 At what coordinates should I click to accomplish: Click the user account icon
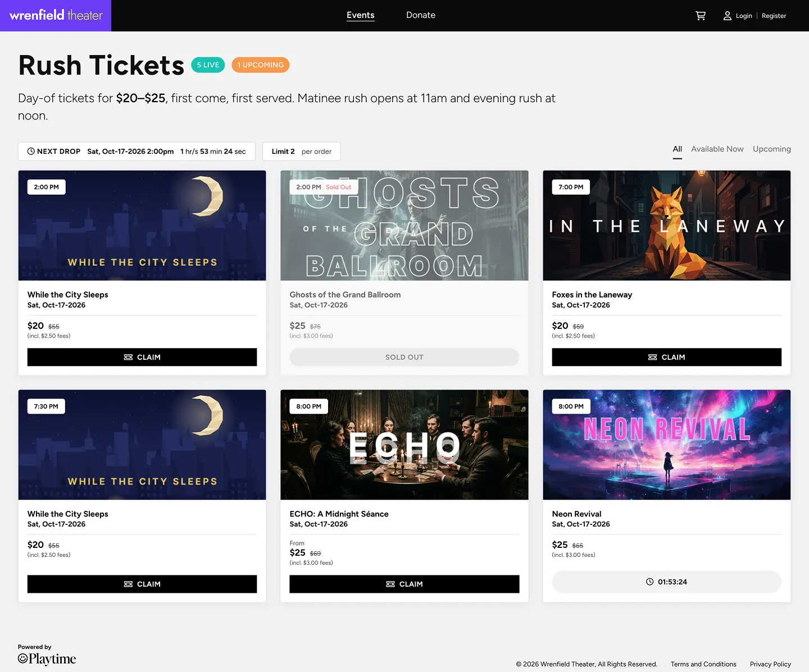point(727,16)
